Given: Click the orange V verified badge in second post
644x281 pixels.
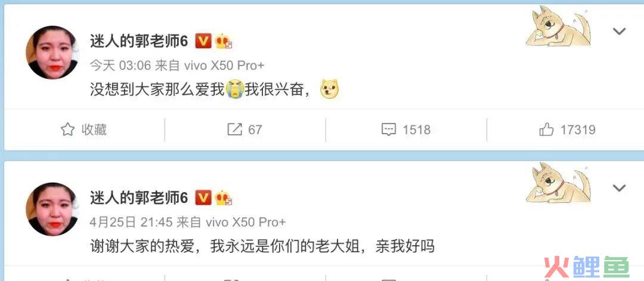Looking at the screenshot, I should [203, 197].
